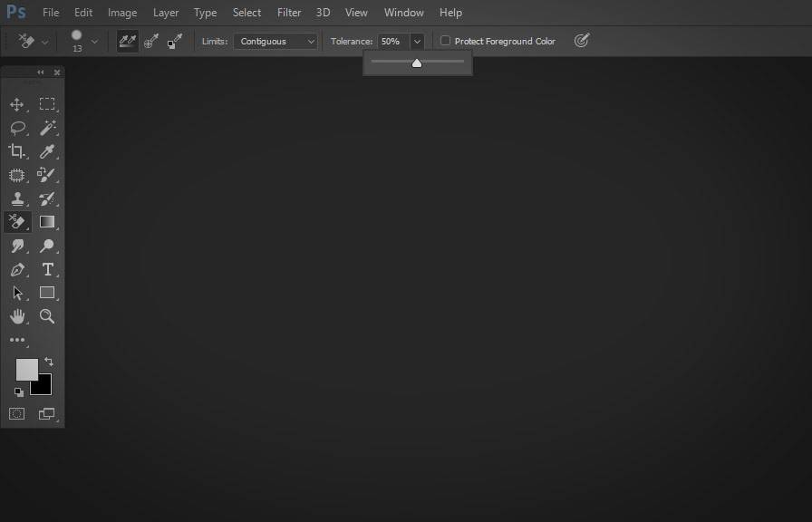The image size is (812, 522).
Task: Select the Smudge tool
Action: 17,246
